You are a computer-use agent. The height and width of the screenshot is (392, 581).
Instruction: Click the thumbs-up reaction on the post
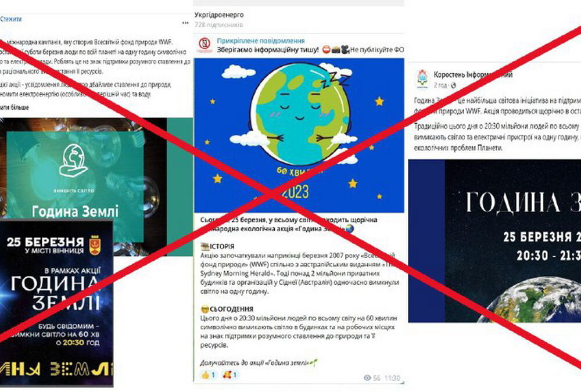click(x=209, y=375)
